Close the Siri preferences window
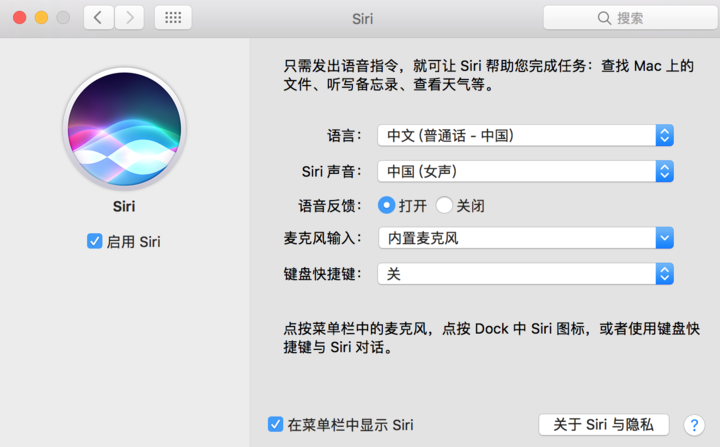 [19, 18]
